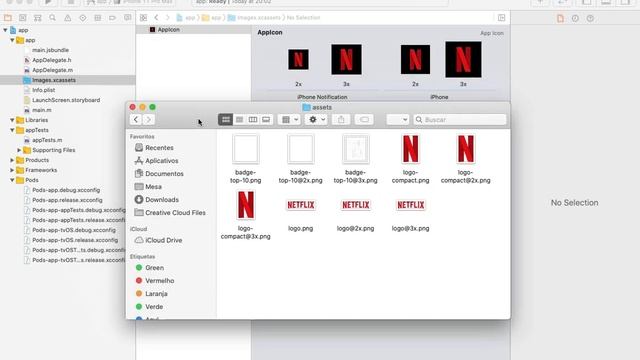The height and width of the screenshot is (360, 640).
Task: Open the test navigator diamond icon in Xcode
Action: tap(83, 18)
